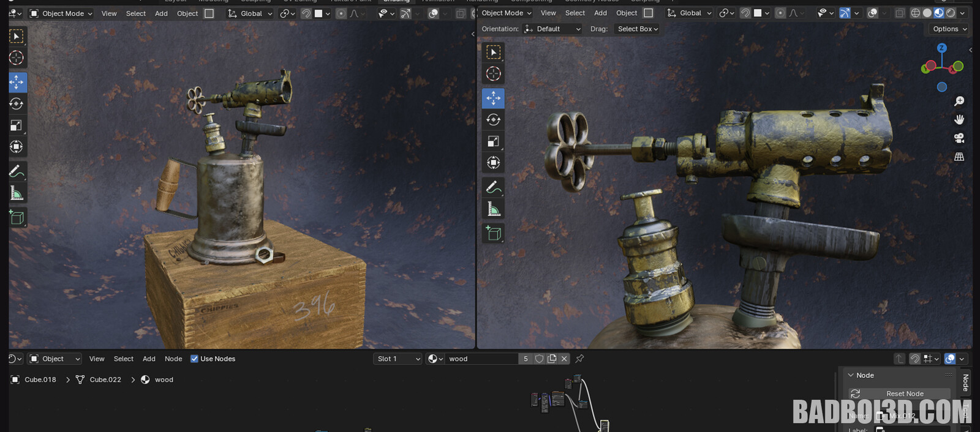This screenshot has width=980, height=432.
Task: Toggle overlays in right viewport header
Action: point(873,13)
